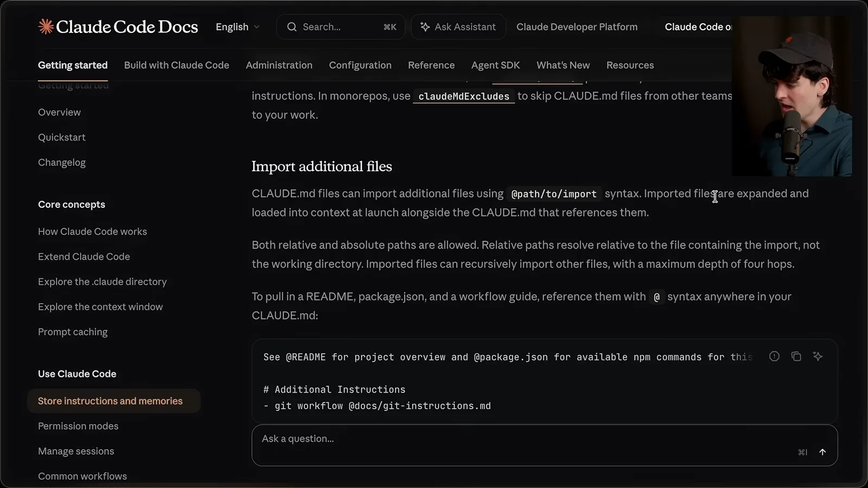Viewport: 868px width, 488px height.
Task: Select Store instructions and memories page
Action: (114, 401)
